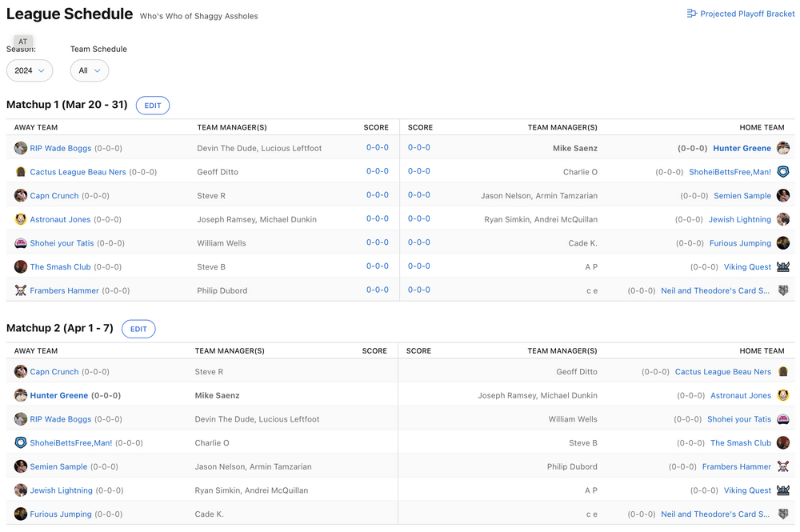Screen dimensions: 800x532
Task: Open the Season 2024 dropdown
Action: (x=30, y=70)
